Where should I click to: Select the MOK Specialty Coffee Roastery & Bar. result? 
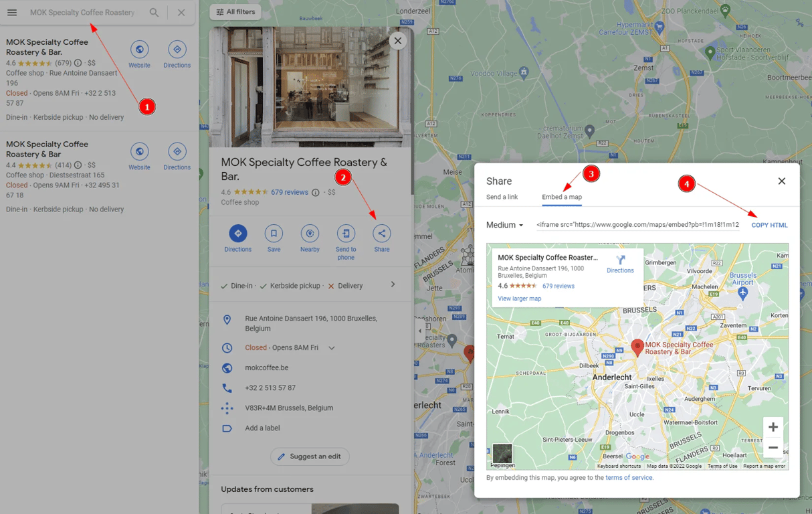(x=47, y=46)
